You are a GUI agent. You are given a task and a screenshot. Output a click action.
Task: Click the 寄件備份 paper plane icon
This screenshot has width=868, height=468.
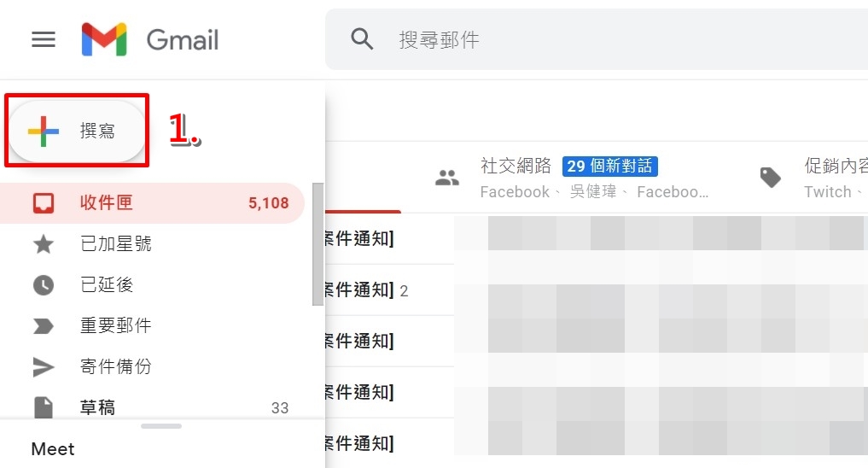[x=44, y=366]
